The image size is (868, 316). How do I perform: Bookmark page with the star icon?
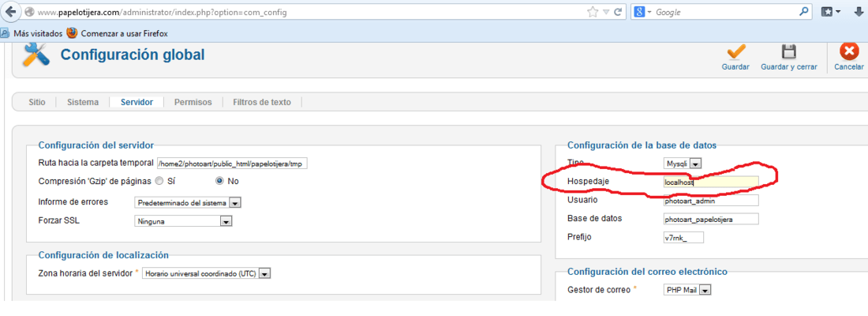593,12
